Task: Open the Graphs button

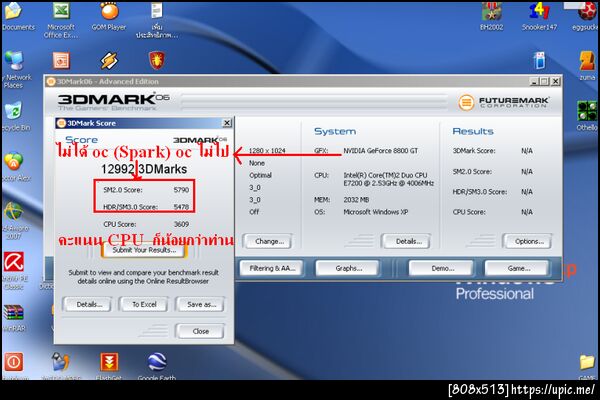Action: coord(348,268)
